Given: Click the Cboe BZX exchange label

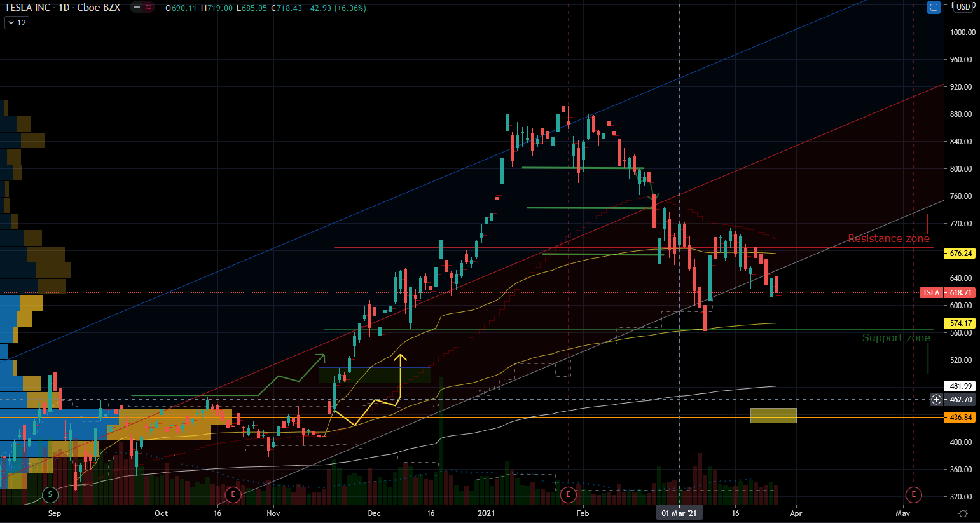Looking at the screenshot, I should point(99,8).
